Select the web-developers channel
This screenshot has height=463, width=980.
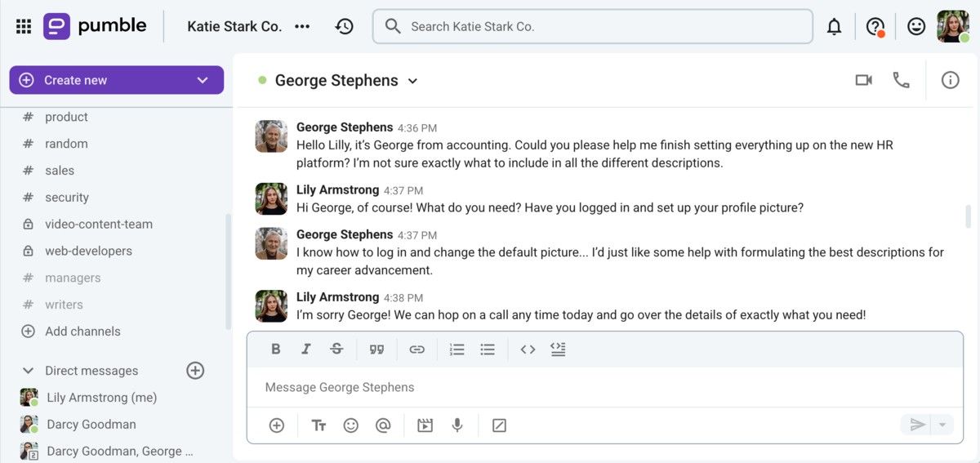pyautogui.click(x=88, y=251)
